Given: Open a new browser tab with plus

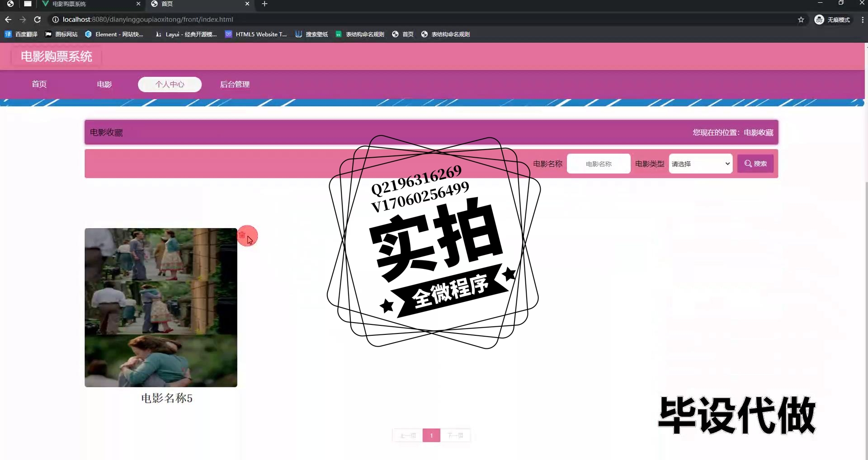Looking at the screenshot, I should [265, 4].
